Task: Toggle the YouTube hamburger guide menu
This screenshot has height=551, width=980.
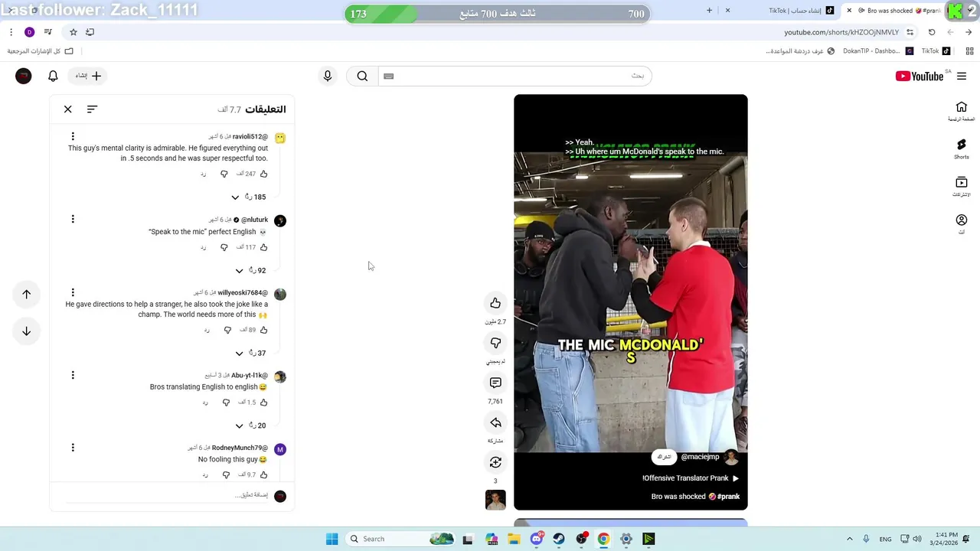Action: 962,76
